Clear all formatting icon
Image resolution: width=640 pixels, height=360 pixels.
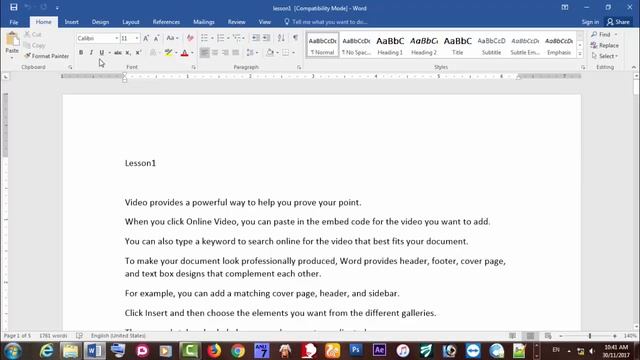point(190,38)
